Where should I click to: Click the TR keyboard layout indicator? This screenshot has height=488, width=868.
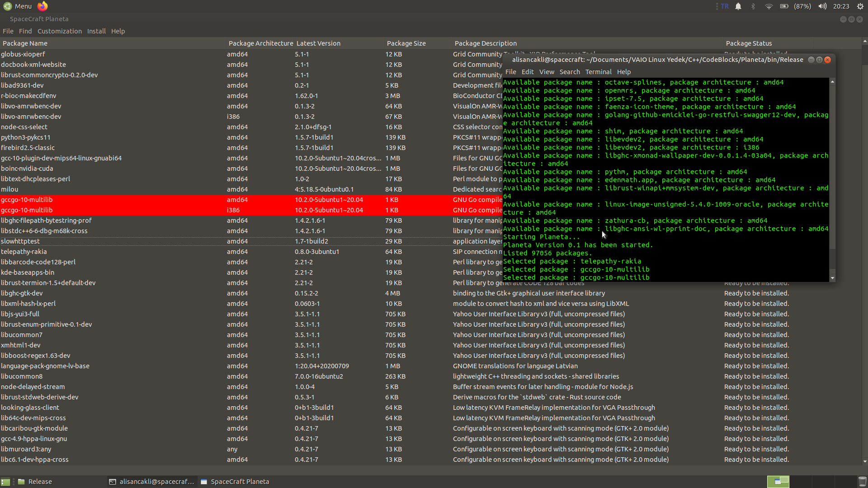(725, 6)
